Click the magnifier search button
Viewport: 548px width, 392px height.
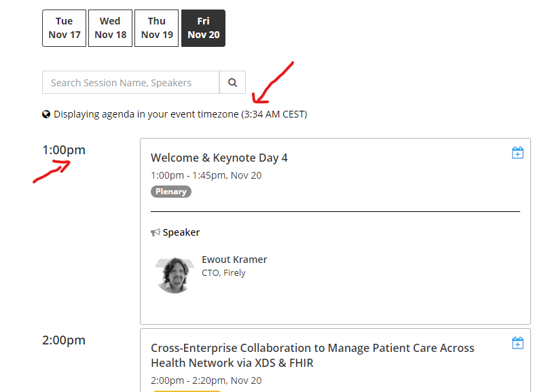tap(232, 82)
